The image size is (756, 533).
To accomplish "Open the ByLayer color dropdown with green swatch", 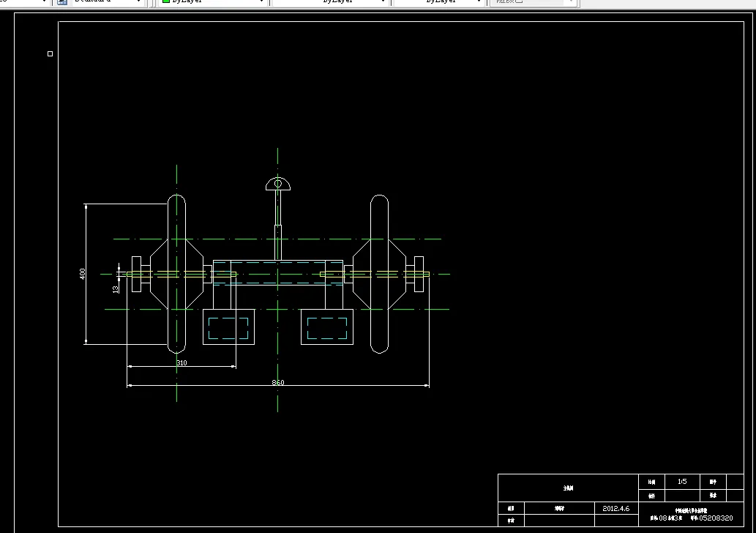I will [213, 2].
